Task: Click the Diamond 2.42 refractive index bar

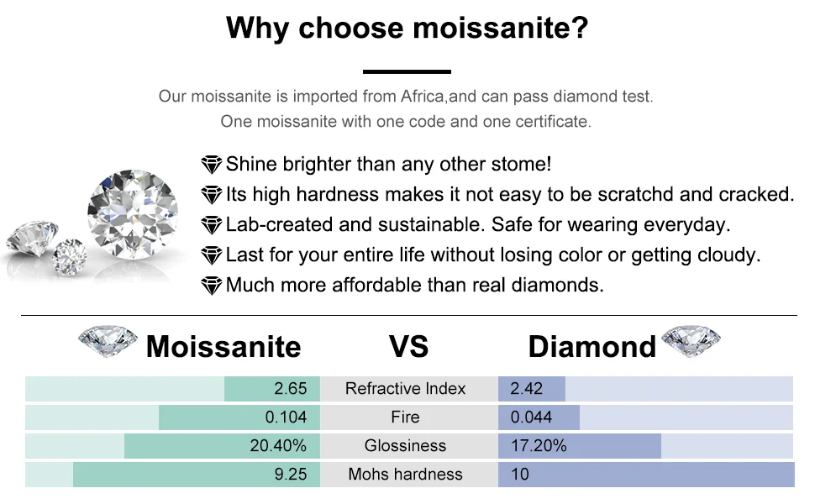Action: coord(532,389)
